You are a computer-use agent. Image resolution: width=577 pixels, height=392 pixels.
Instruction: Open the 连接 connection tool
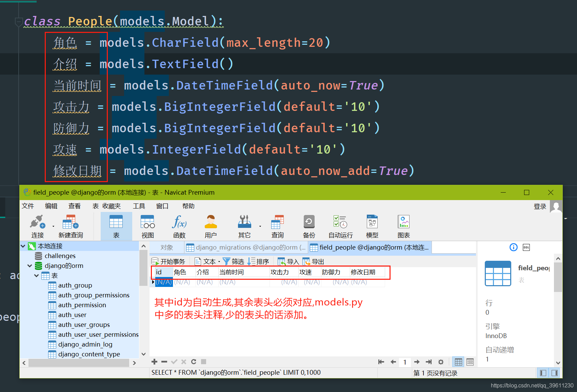37,226
